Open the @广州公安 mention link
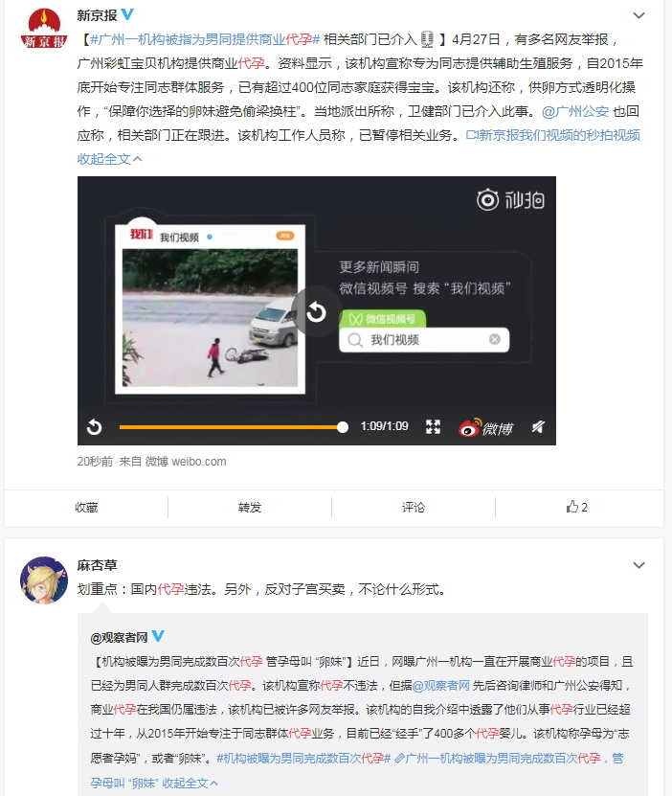 [575, 111]
